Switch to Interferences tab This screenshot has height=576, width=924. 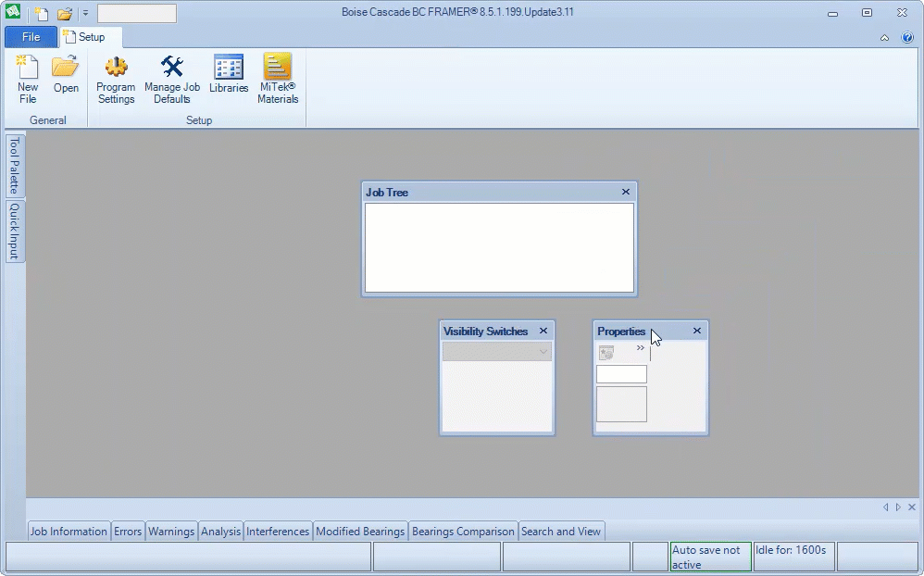click(x=278, y=532)
